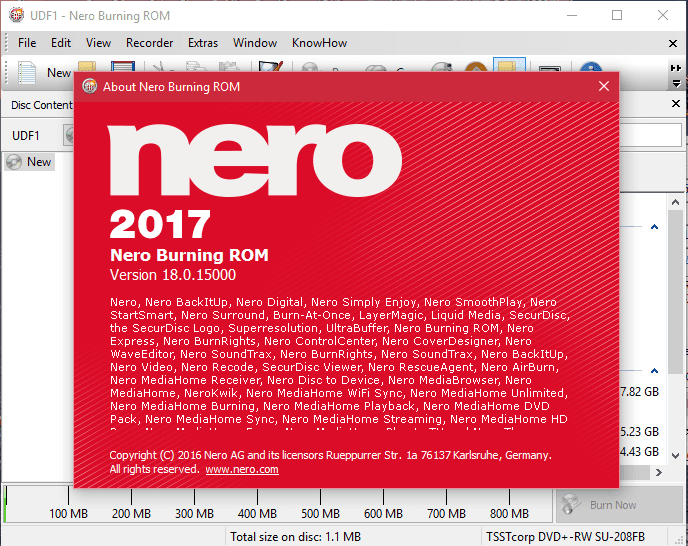
Task: Click the copyright 2016 Nero AG line
Action: (330, 455)
